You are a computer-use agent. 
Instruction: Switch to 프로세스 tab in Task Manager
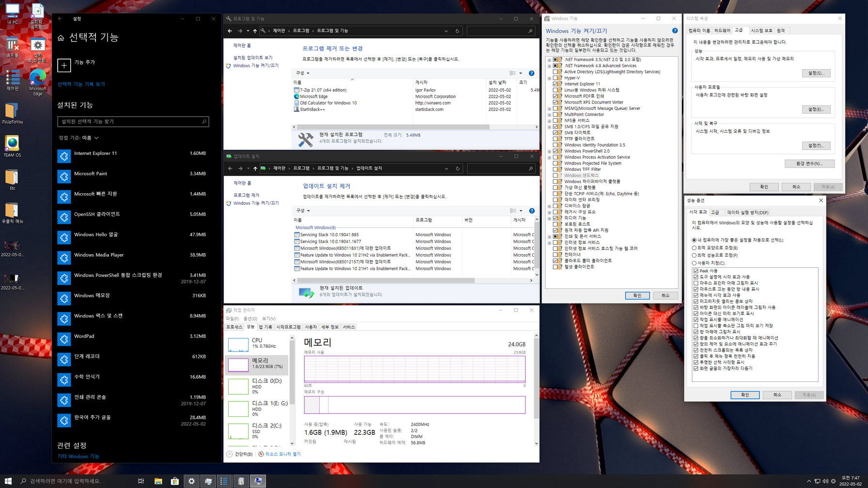tap(234, 327)
